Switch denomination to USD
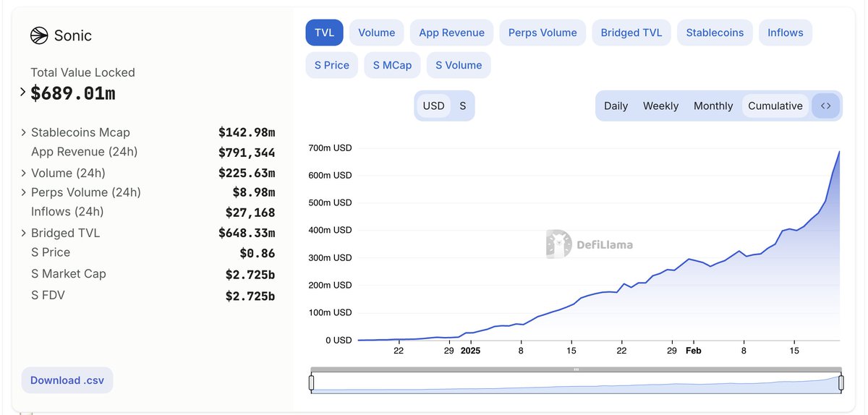Screen dimensions: 868x415 [434, 106]
